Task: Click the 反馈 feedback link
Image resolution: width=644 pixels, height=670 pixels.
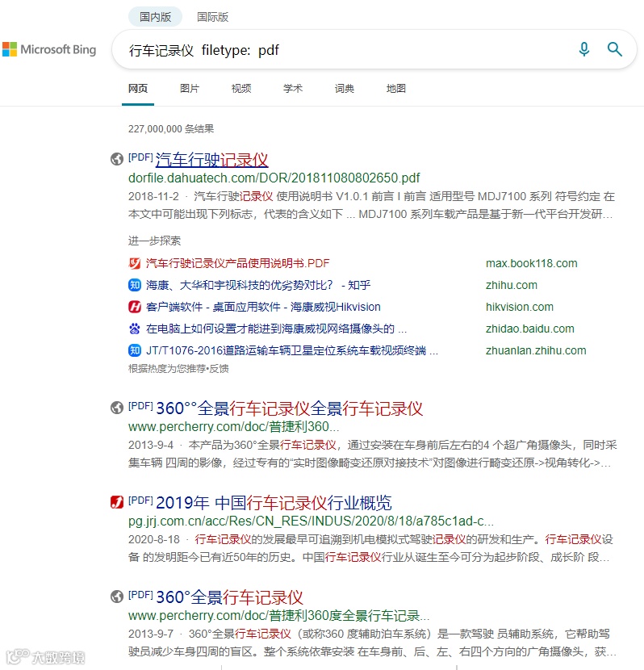Action: (x=219, y=368)
